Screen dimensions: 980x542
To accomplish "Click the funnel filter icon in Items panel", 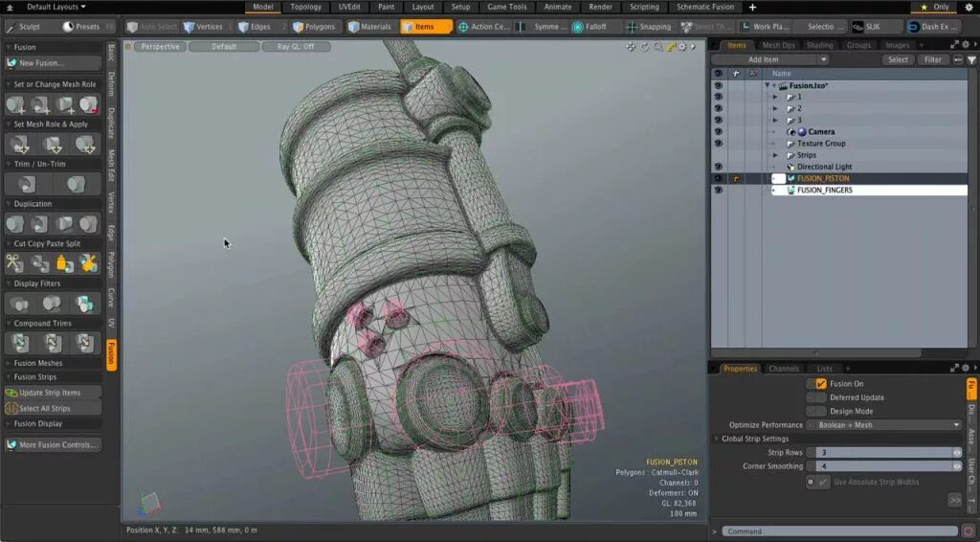I will tap(972, 60).
